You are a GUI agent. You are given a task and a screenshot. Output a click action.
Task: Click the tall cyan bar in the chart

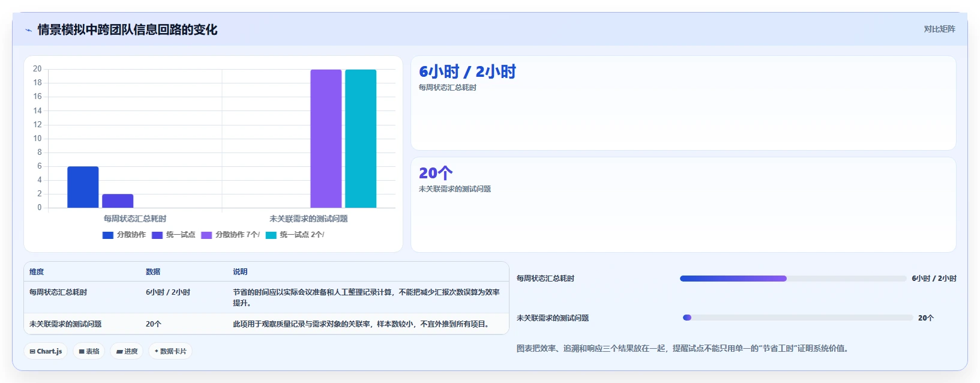click(x=361, y=139)
